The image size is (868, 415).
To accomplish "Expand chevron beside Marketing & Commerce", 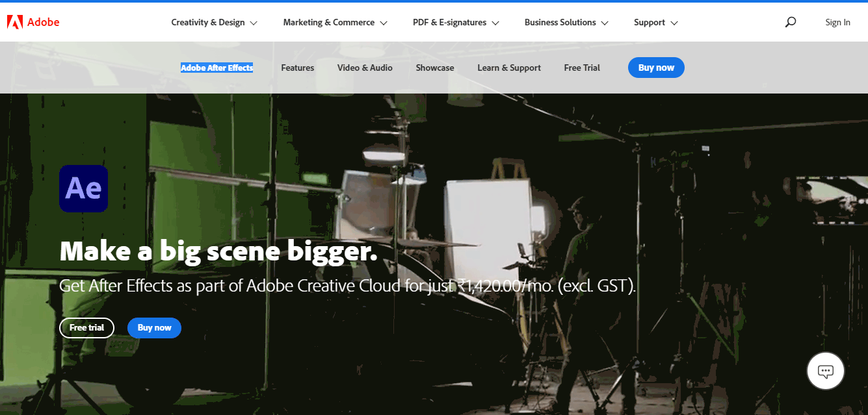I will tap(384, 23).
